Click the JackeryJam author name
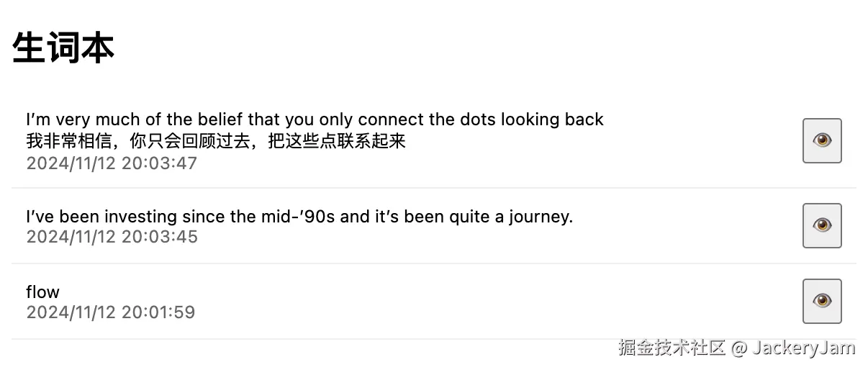 click(x=804, y=348)
